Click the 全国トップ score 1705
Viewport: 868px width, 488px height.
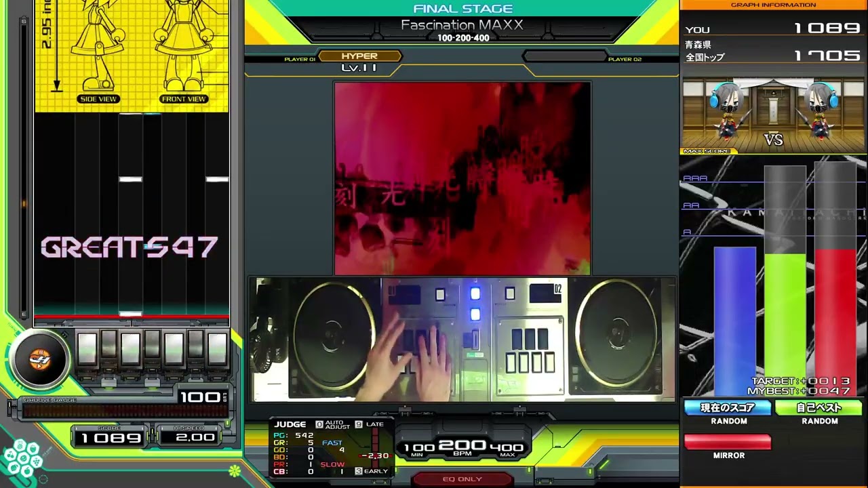point(827,56)
